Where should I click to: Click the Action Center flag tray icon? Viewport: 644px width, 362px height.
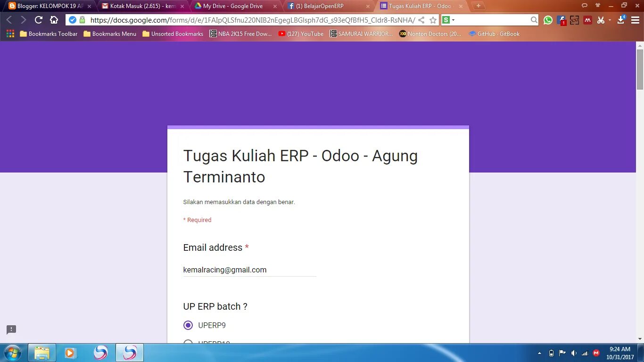(562, 353)
